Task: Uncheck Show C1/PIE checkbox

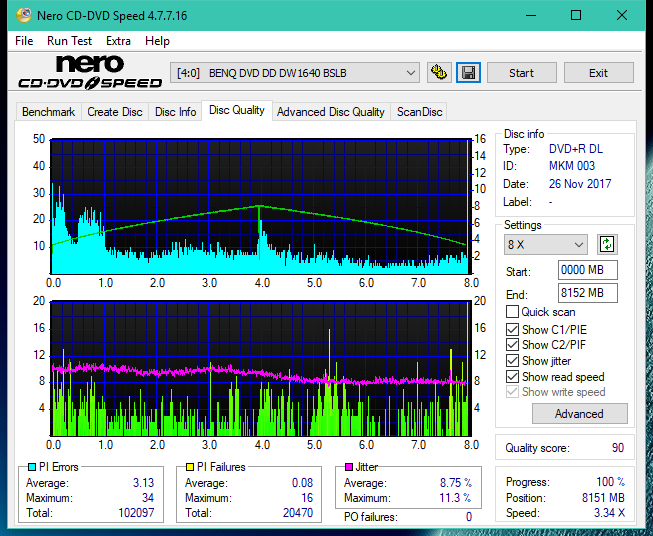Action: [512, 329]
